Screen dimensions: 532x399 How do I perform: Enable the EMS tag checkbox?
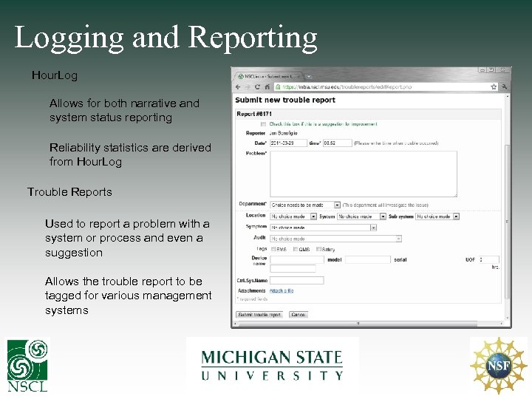click(273, 249)
